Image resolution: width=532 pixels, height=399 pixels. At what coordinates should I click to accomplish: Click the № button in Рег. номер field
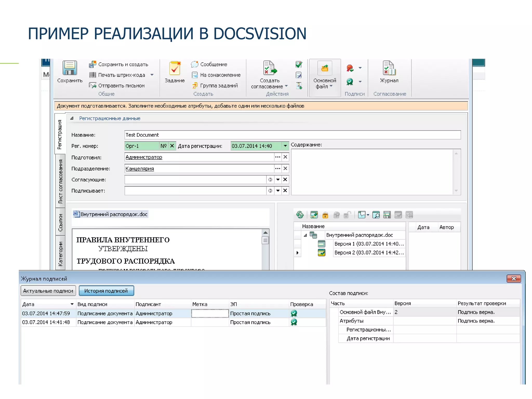point(163,146)
